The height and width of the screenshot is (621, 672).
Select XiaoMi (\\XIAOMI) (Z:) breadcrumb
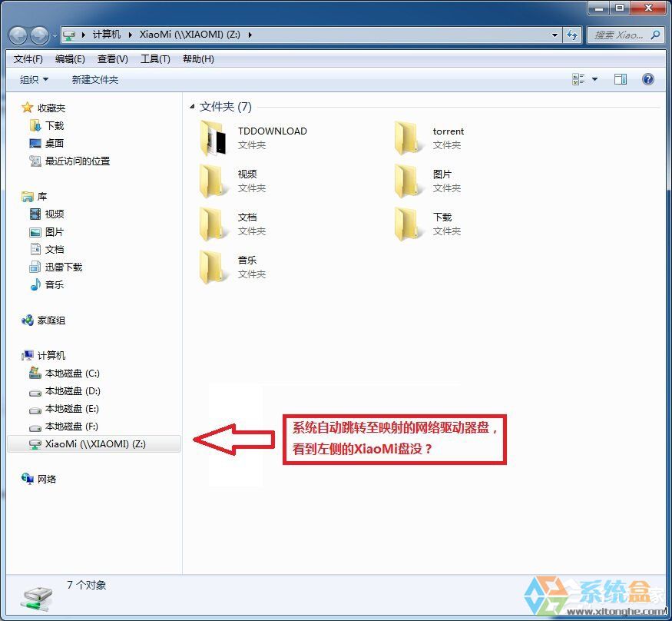(190, 35)
